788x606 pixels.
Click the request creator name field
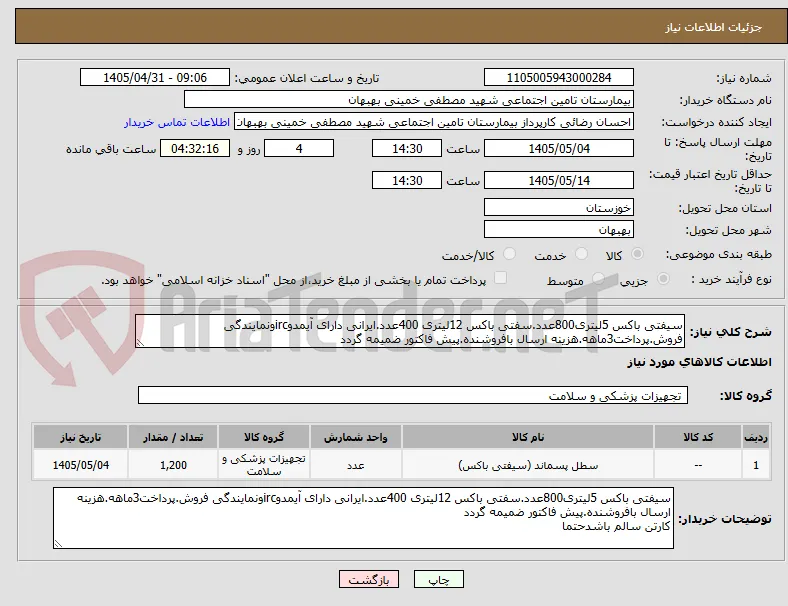tap(434, 122)
